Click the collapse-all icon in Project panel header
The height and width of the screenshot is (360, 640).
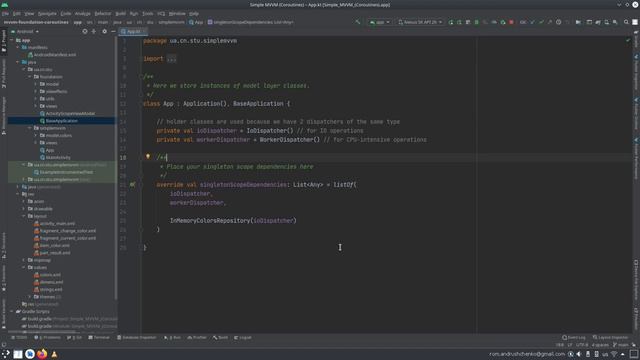click(94, 31)
